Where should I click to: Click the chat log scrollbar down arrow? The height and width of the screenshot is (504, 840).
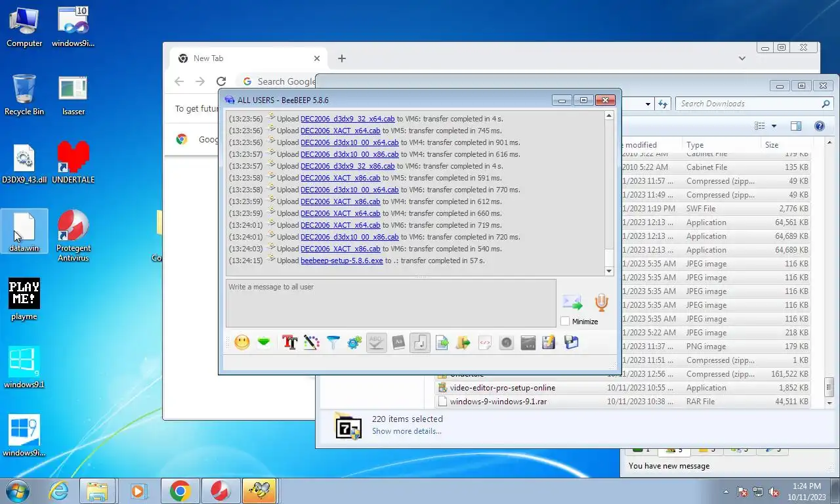pos(609,270)
